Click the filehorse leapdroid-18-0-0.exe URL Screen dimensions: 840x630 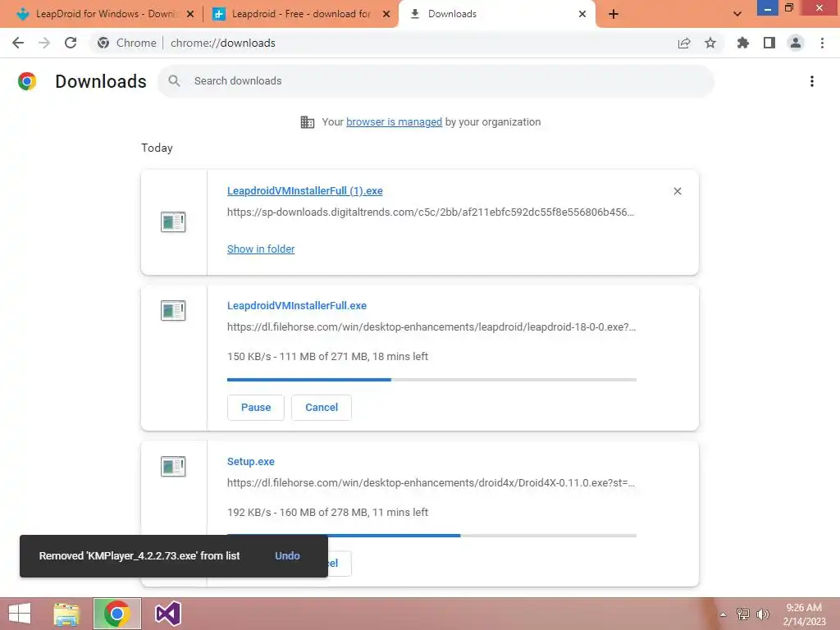[431, 326]
